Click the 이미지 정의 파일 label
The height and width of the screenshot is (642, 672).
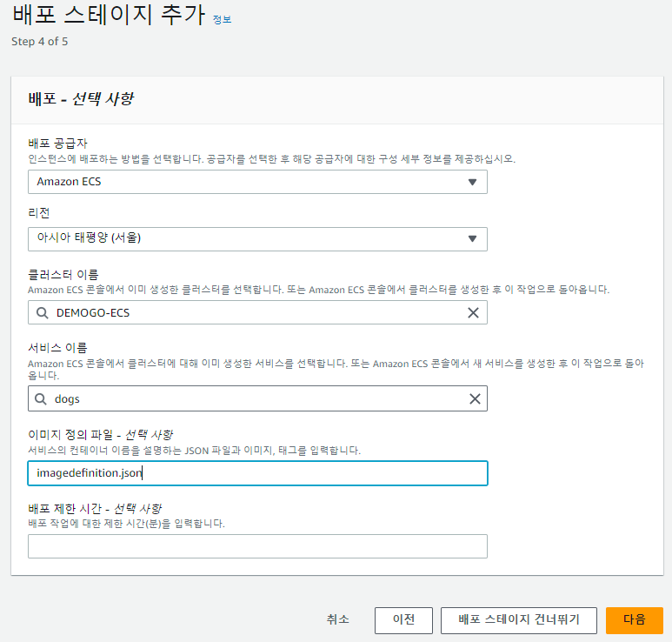tap(100, 434)
